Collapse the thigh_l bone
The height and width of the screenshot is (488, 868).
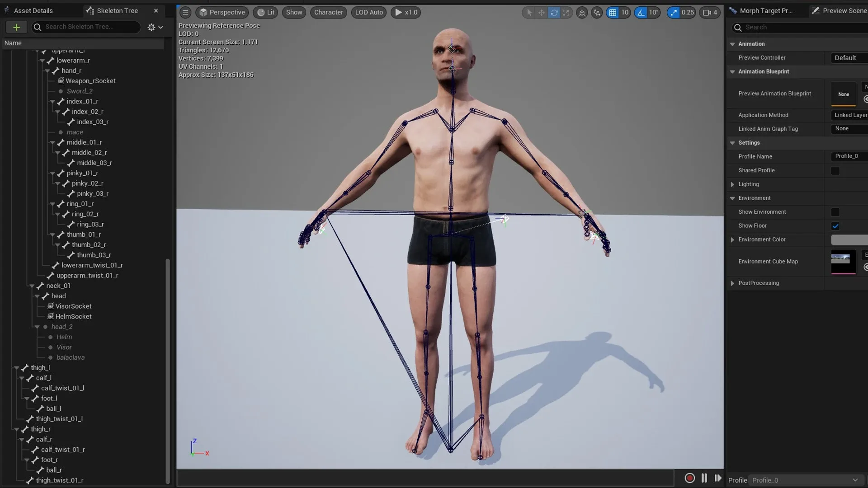click(16, 368)
